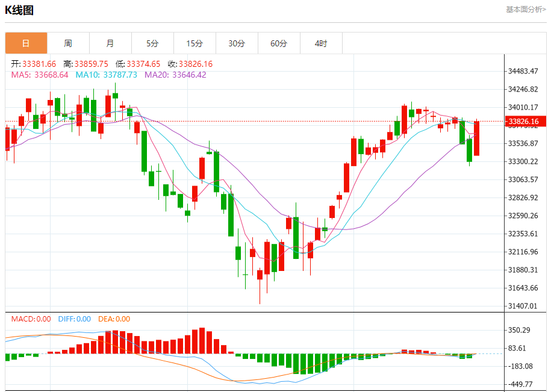Screen dimensions: 554x392
Task: Click the 33300.22 price axis label
Action: point(523,162)
